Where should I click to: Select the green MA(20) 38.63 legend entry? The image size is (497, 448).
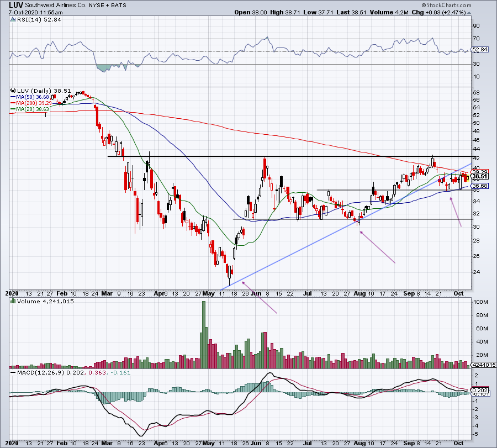[x=30, y=109]
